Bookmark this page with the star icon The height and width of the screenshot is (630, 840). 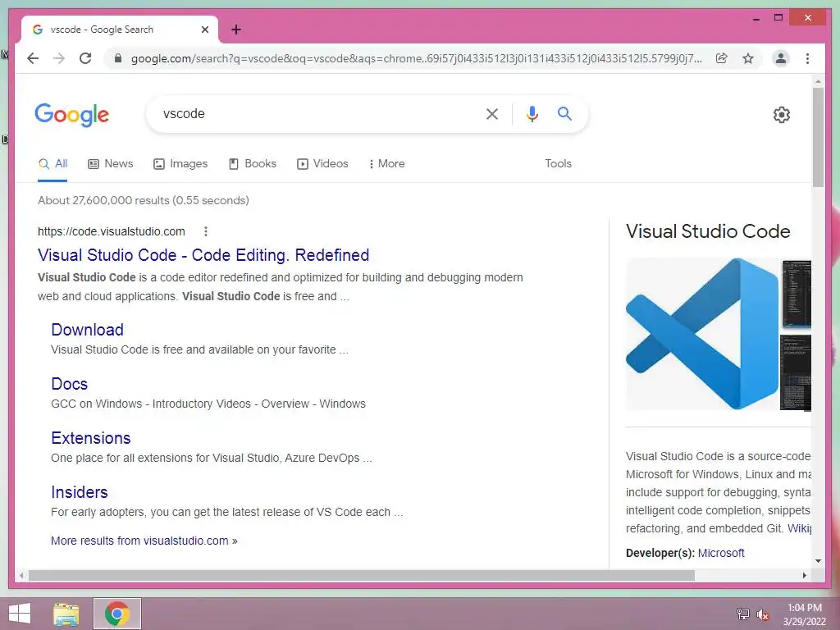(x=748, y=58)
